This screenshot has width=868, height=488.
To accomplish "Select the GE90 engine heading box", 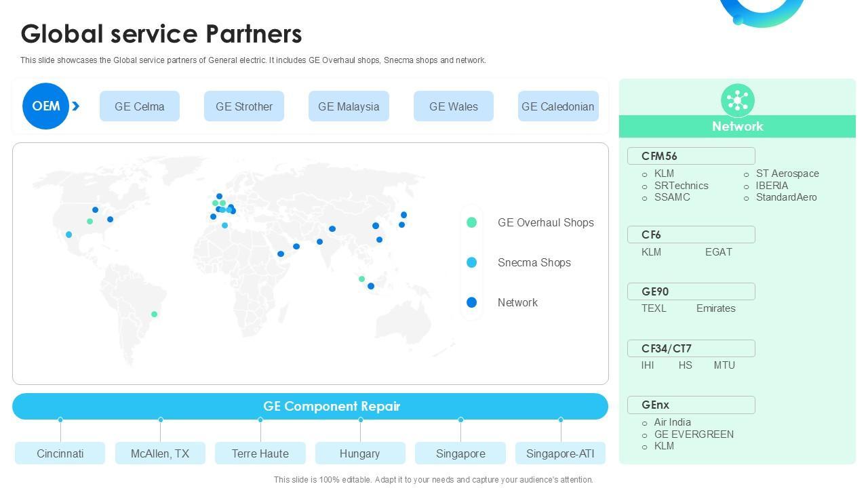I will tap(691, 291).
